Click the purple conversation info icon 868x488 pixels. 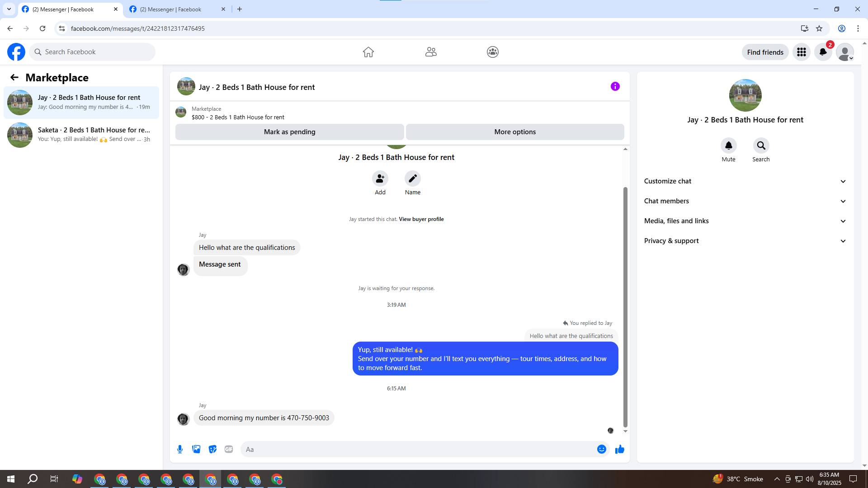[x=615, y=86]
